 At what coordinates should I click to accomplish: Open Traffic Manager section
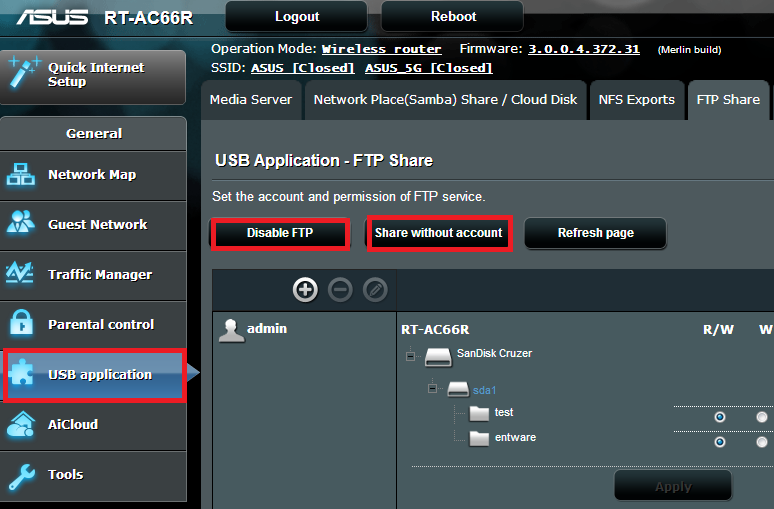point(100,275)
